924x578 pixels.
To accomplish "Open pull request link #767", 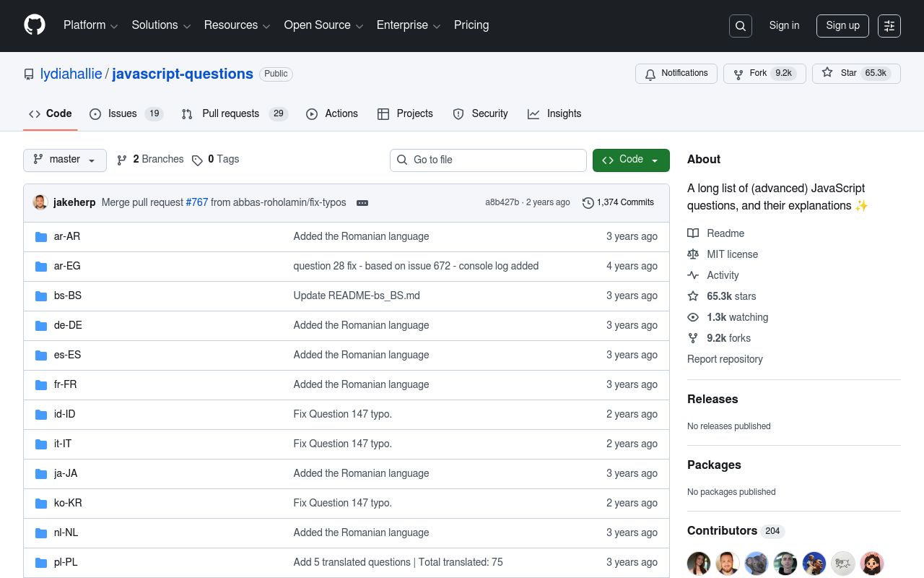I will click(x=196, y=203).
